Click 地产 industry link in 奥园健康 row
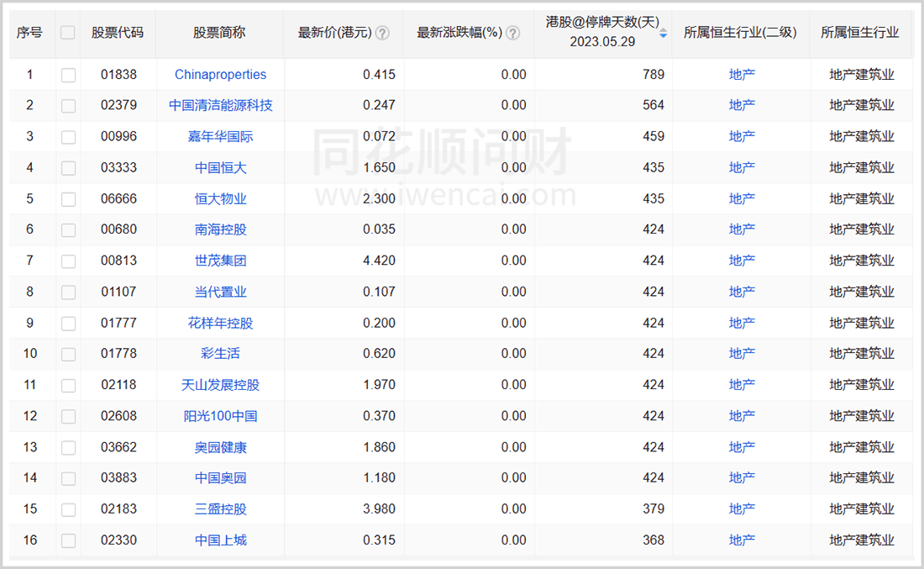Image resolution: width=924 pixels, height=569 pixels. click(x=742, y=447)
